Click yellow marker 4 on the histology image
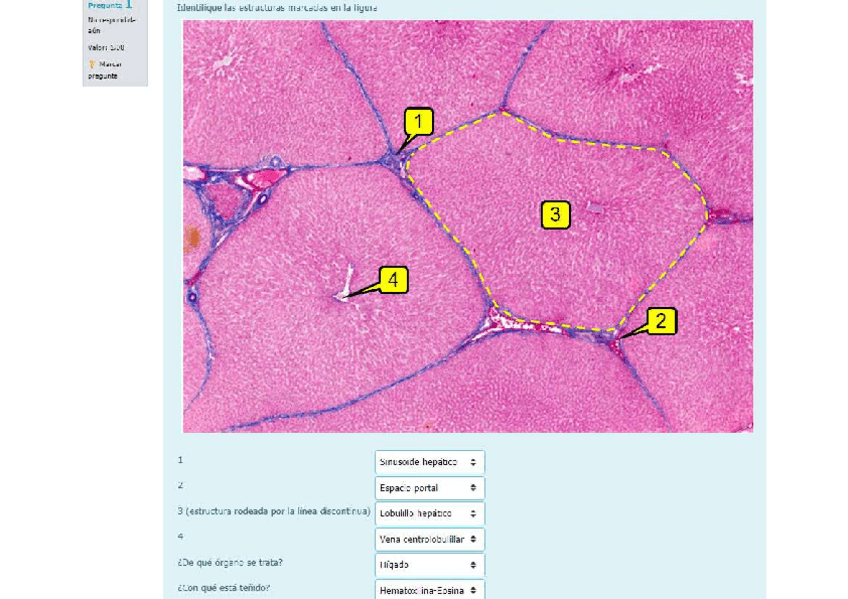The width and height of the screenshot is (848, 599). (393, 280)
